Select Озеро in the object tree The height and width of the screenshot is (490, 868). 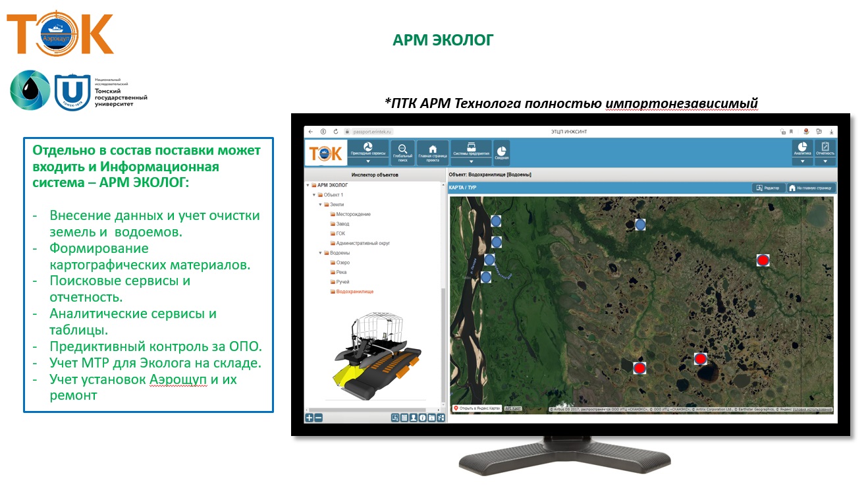pos(342,263)
